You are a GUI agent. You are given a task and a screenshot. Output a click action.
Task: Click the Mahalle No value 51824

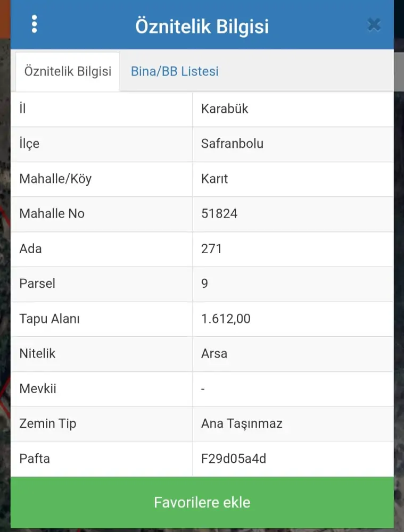pos(219,214)
